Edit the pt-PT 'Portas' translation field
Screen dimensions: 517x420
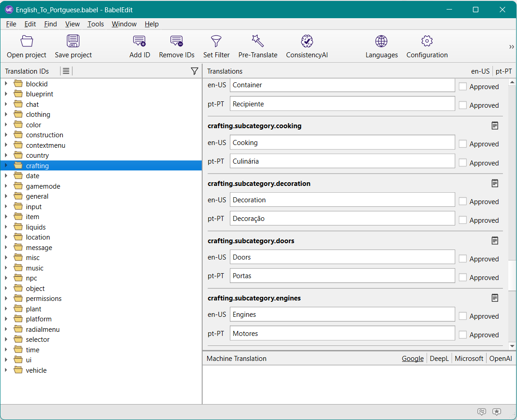click(342, 276)
